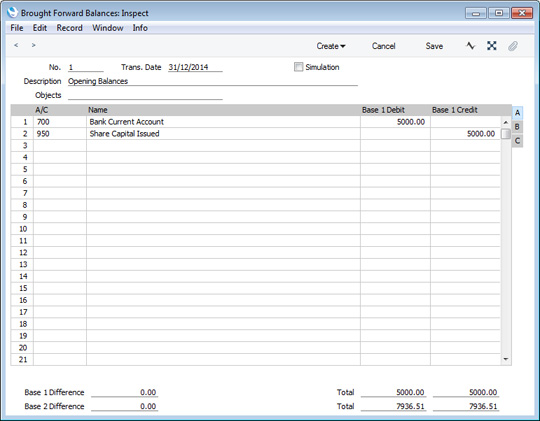The height and width of the screenshot is (421, 540).
Task: Click the Cancel button
Action: (383, 46)
